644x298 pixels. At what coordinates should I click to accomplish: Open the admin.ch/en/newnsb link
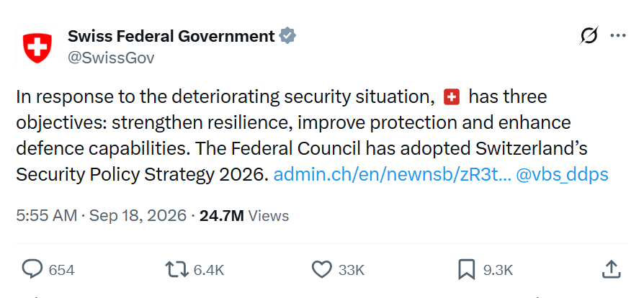[392, 175]
